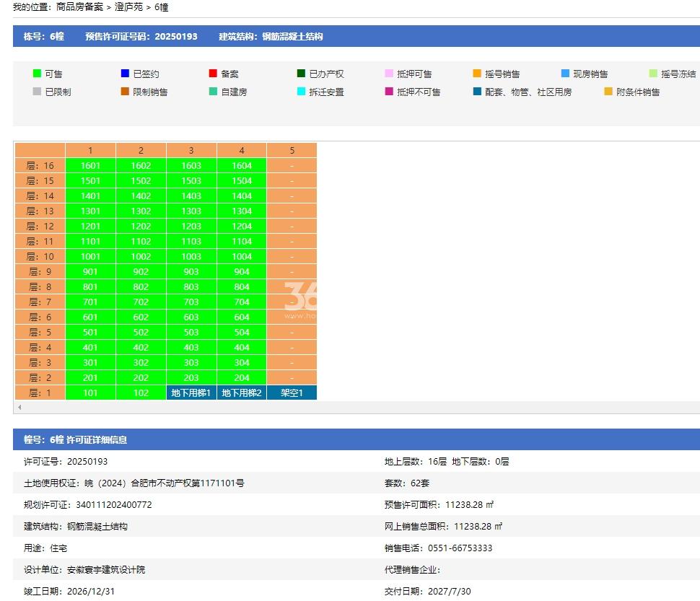This screenshot has width=700, height=601.
Task: Click the 销售电话: 0551-66753333 text
Action: (438, 548)
